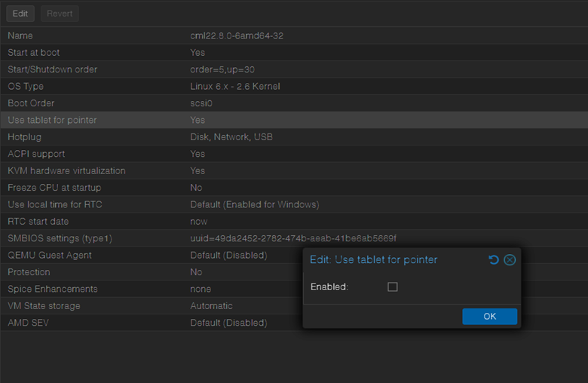This screenshot has height=383, width=588.
Task: Select the Use tablet for pointer row
Action: [294, 120]
